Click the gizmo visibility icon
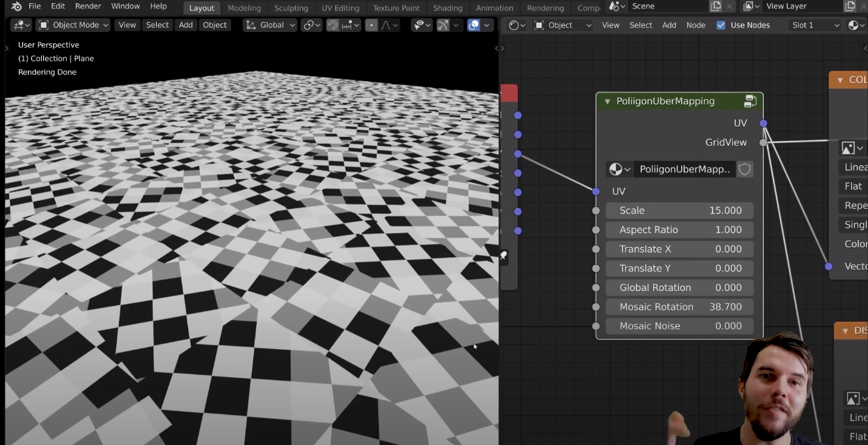 (x=443, y=25)
